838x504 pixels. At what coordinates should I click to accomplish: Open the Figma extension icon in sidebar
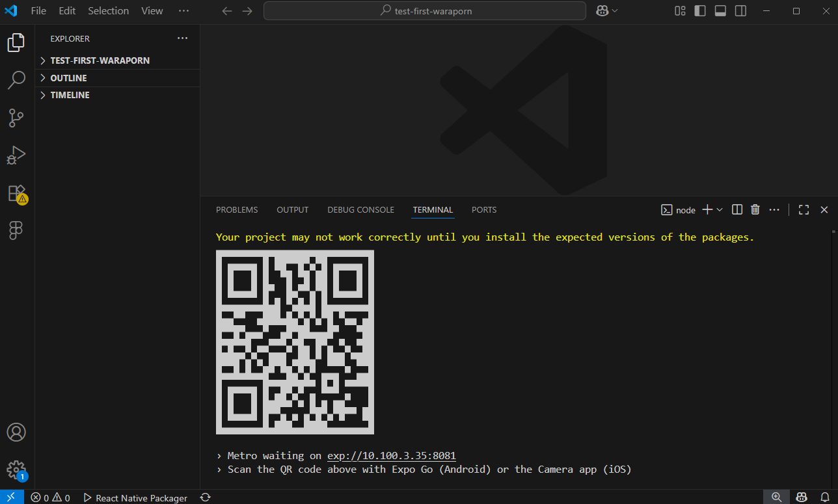point(16,230)
